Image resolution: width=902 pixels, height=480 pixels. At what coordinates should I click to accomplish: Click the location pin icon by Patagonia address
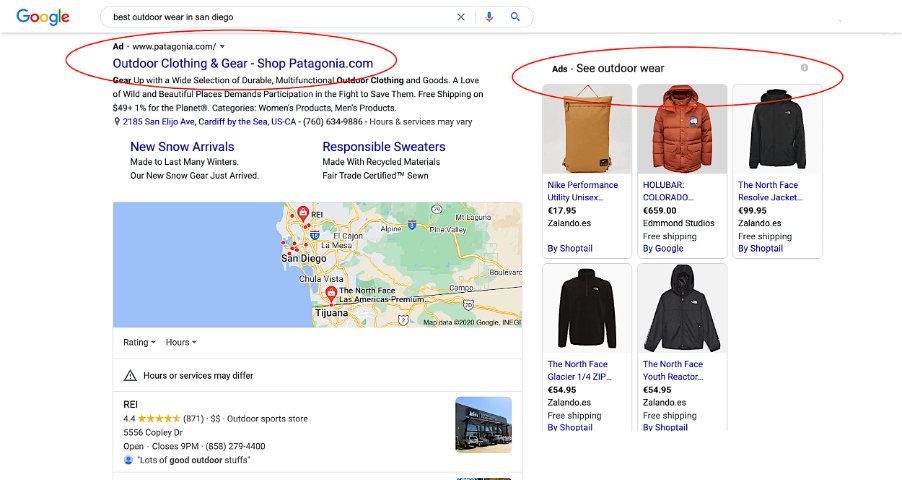coord(117,122)
